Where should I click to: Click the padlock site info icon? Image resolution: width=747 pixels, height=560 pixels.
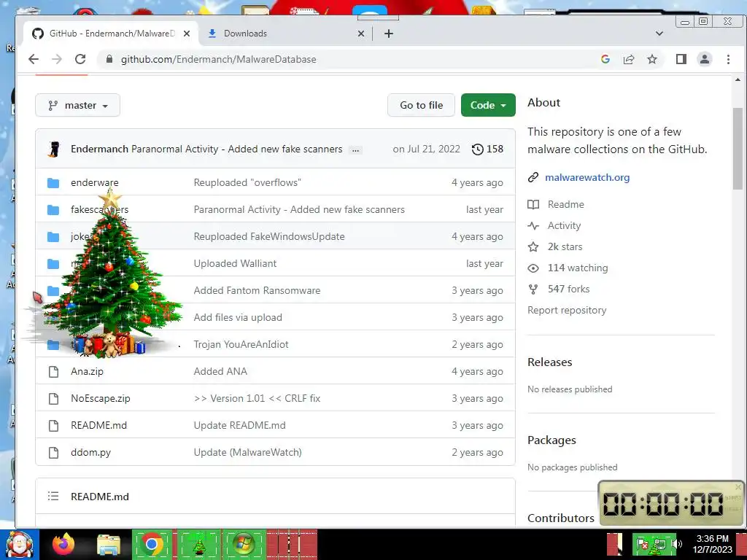[x=109, y=59]
